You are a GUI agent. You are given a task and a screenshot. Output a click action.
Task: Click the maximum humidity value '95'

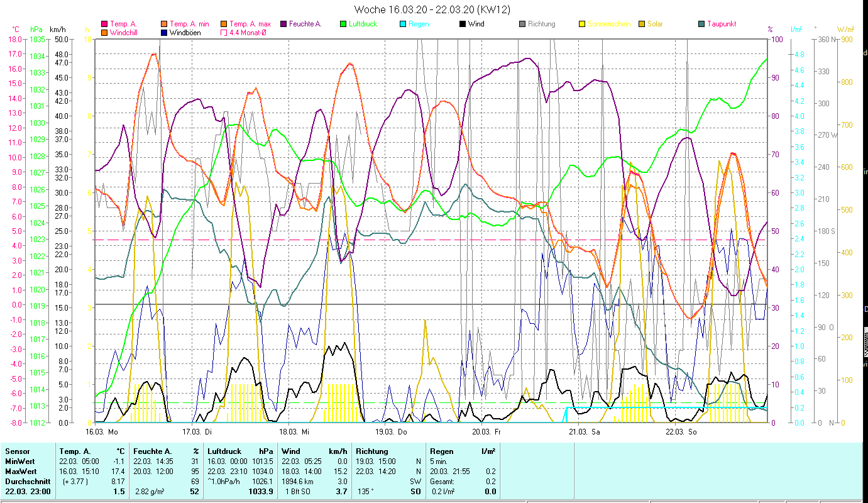pyautogui.click(x=195, y=472)
